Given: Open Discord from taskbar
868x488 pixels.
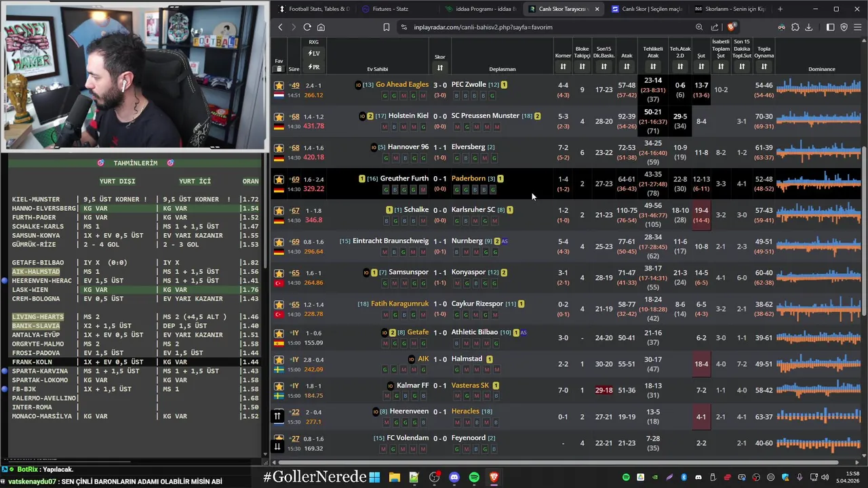Looking at the screenshot, I should click(454, 477).
